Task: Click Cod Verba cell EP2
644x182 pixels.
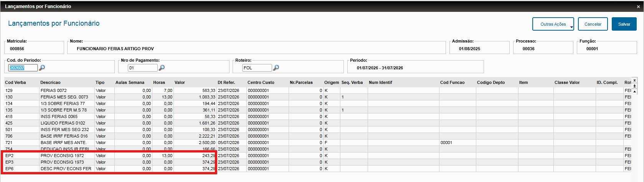Action: 22,156
